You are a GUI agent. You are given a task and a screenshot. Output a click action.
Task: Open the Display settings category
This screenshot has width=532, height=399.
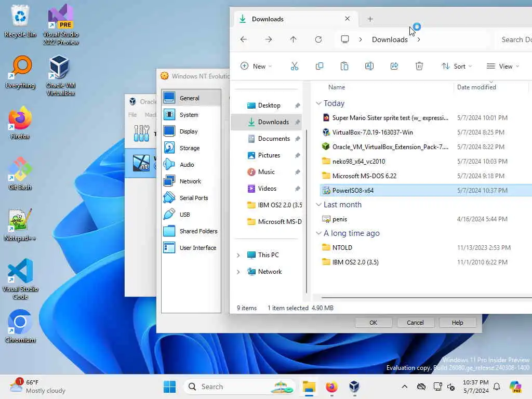191,131
